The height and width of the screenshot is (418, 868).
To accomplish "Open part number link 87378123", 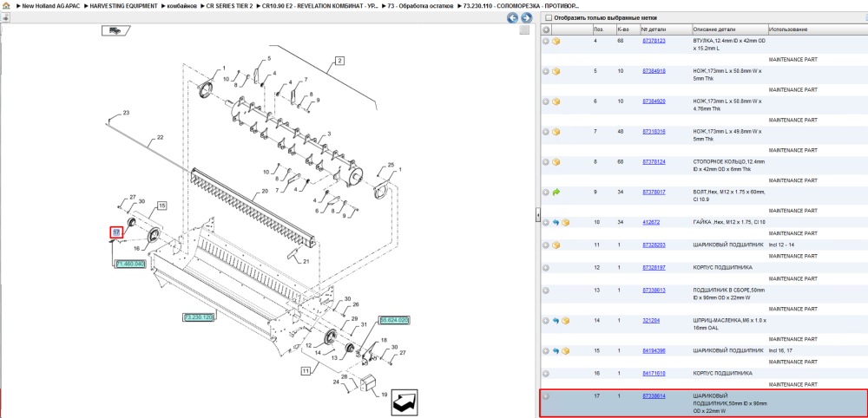I will [x=654, y=41].
